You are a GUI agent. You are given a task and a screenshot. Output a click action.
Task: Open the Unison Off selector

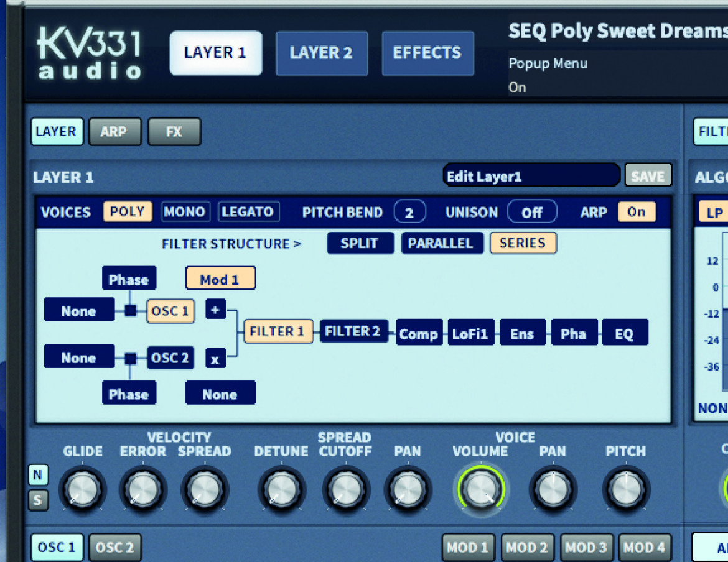pyautogui.click(x=532, y=213)
